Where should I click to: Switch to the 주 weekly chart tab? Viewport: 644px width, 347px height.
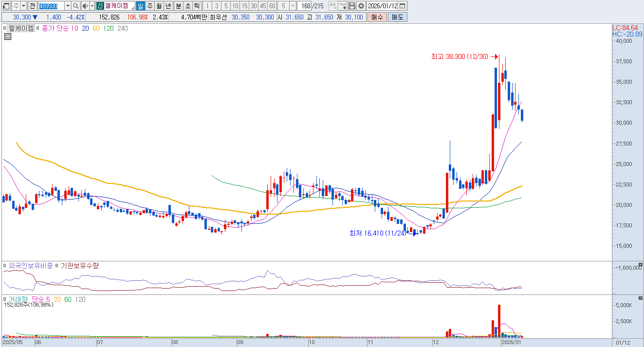pyautogui.click(x=149, y=6)
